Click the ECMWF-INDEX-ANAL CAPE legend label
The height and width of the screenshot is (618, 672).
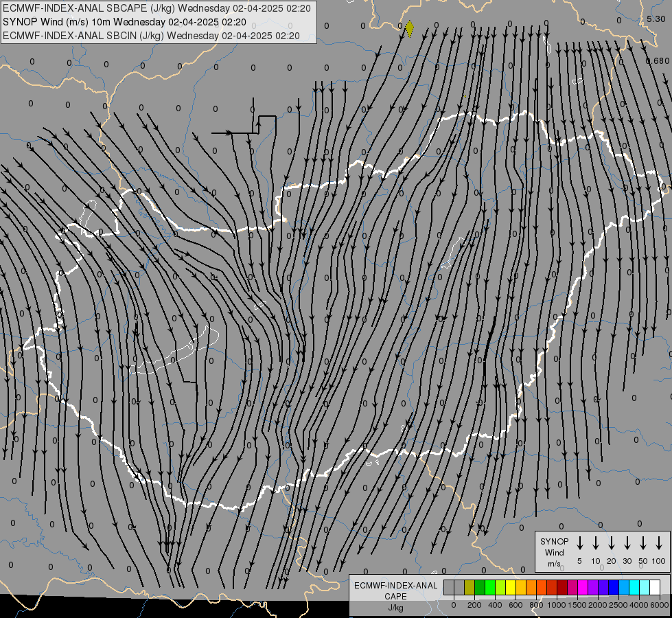[395, 591]
